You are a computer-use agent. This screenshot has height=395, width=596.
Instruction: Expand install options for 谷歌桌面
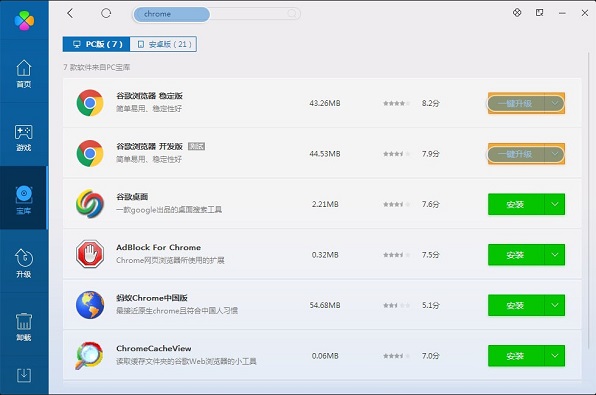555,204
